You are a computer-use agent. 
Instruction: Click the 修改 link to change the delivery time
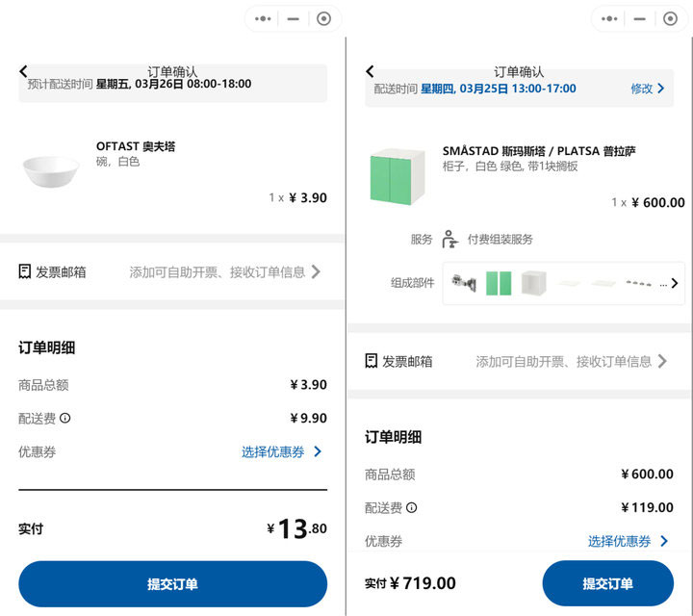(647, 89)
